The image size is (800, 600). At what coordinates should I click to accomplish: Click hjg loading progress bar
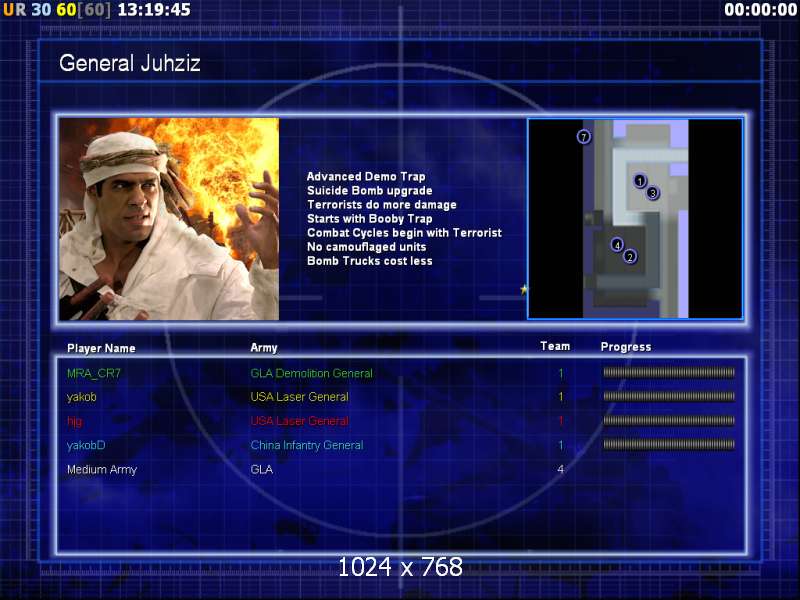[x=669, y=421]
